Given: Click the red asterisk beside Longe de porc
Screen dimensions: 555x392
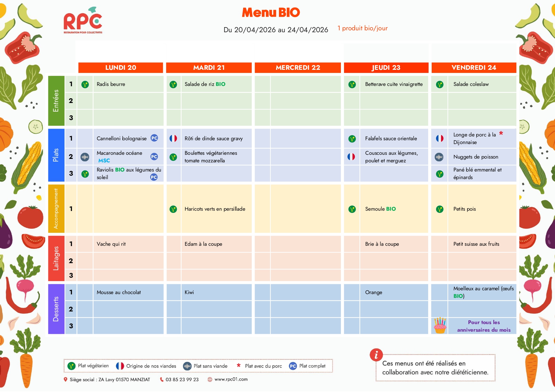Looking at the screenshot, I should coord(501,133).
